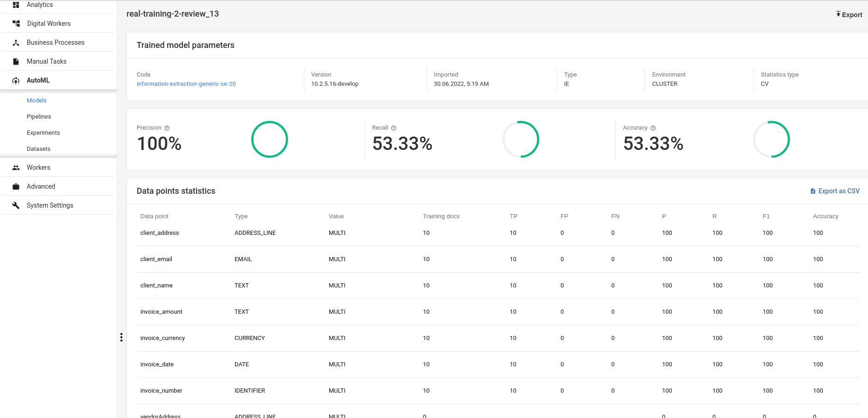Click the three-dot sidebar resize handle
868x418 pixels.
121,337
